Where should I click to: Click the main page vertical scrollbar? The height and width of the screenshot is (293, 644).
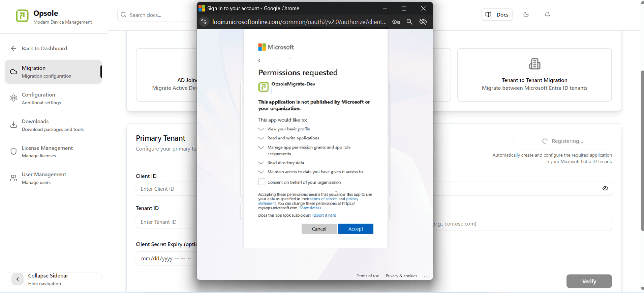[642, 151]
